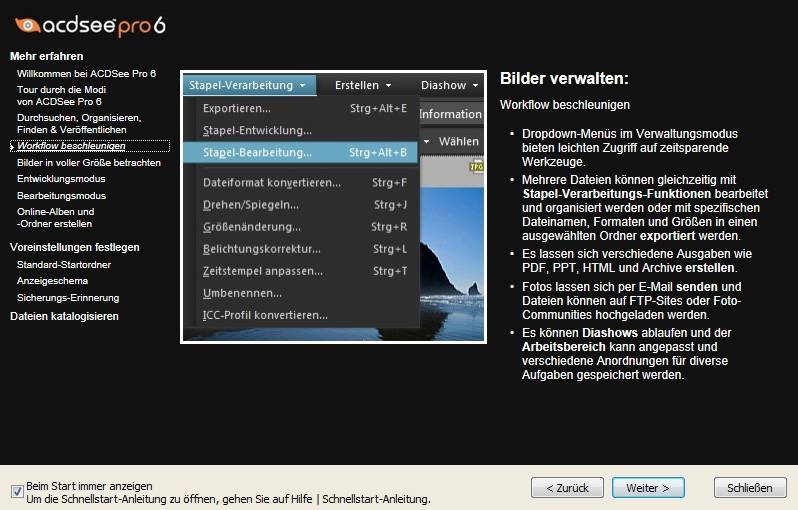Click 'Mehr erfahren' section heading
The width and height of the screenshot is (798, 510).
46,56
